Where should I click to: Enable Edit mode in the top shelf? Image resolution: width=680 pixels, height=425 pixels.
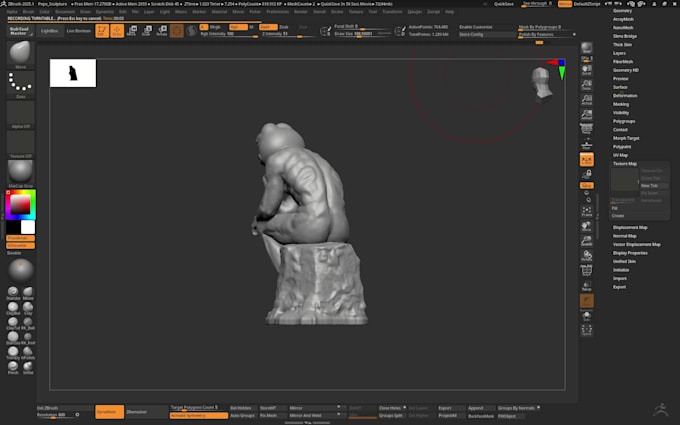102,31
